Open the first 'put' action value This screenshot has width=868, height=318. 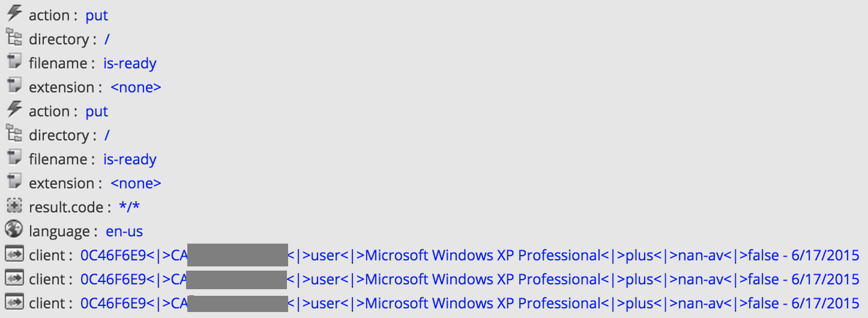pos(97,16)
